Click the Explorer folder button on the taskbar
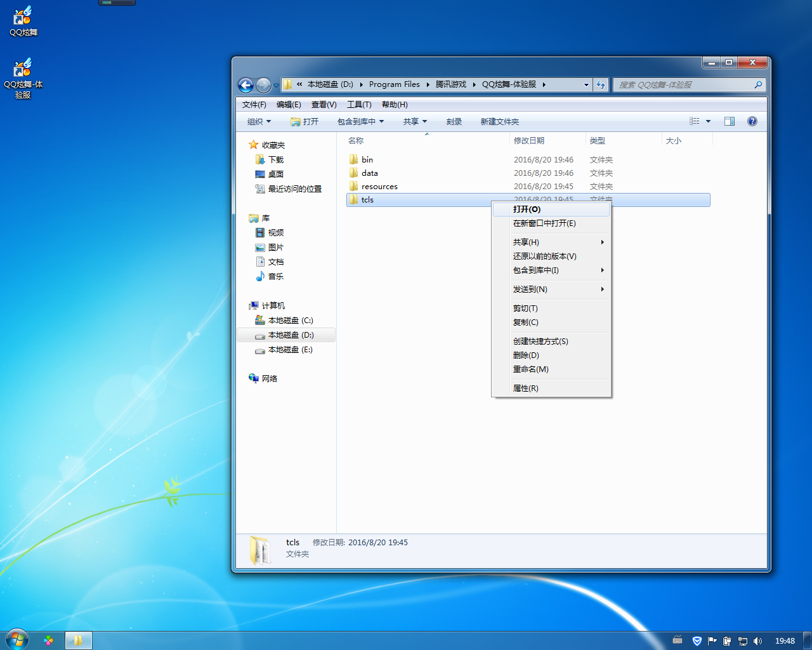Image resolution: width=812 pixels, height=650 pixels. [x=79, y=640]
